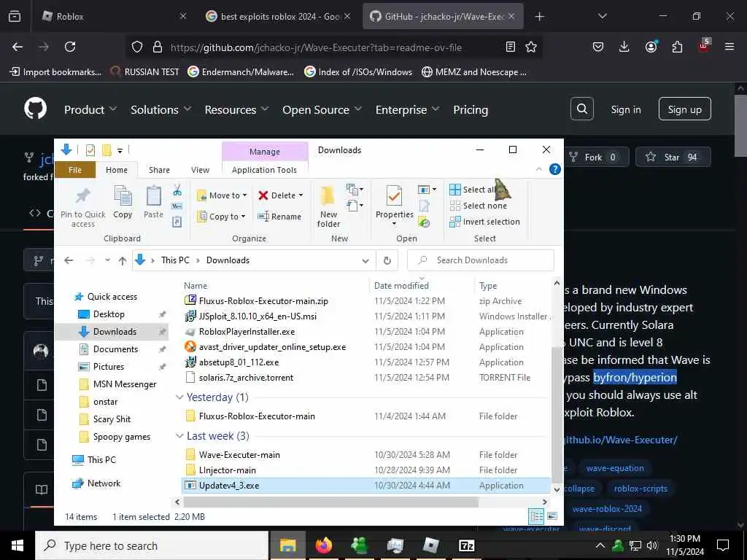Switch to the View ribbon tab

(x=200, y=170)
